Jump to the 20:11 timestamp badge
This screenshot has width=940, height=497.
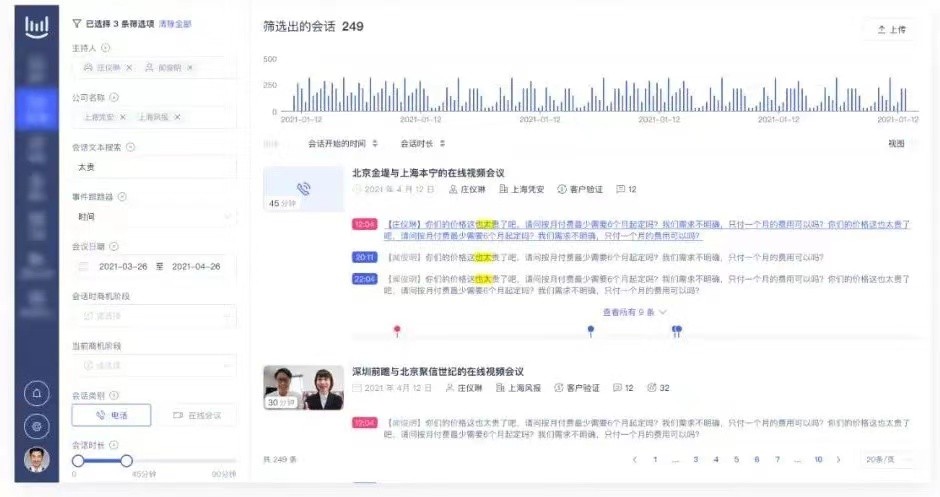coord(364,258)
